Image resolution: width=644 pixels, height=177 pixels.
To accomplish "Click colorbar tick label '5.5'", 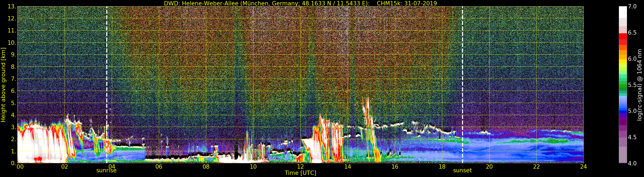I will pos(632,85).
